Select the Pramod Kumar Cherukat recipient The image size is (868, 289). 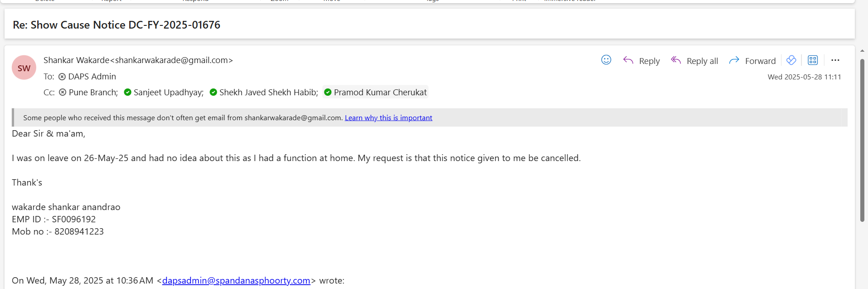(380, 93)
